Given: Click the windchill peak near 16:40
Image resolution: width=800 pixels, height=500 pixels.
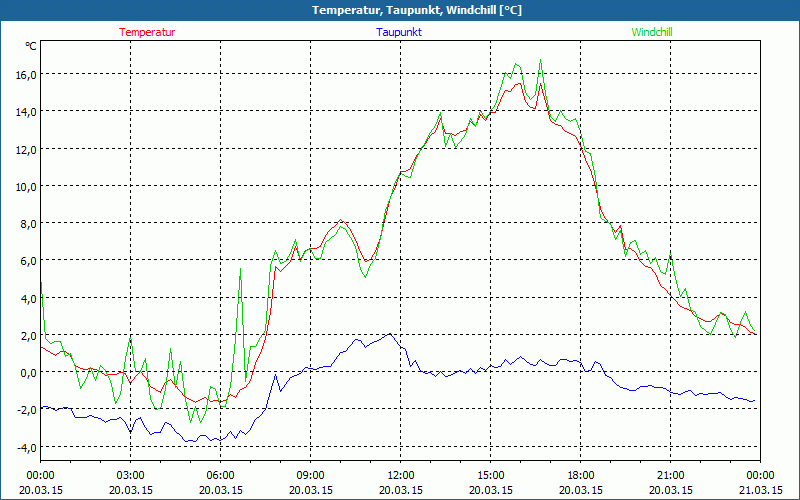Looking at the screenshot, I should tap(540, 60).
